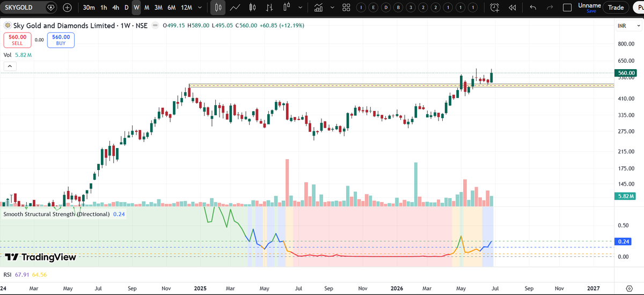Expand the timeframe dropdown after 12M

200,8
